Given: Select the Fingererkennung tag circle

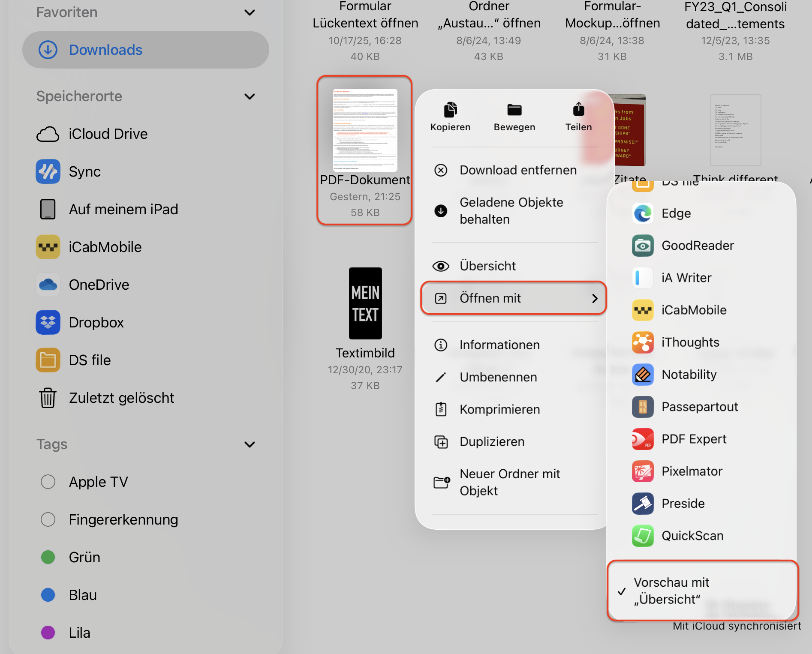Looking at the screenshot, I should pyautogui.click(x=48, y=519).
